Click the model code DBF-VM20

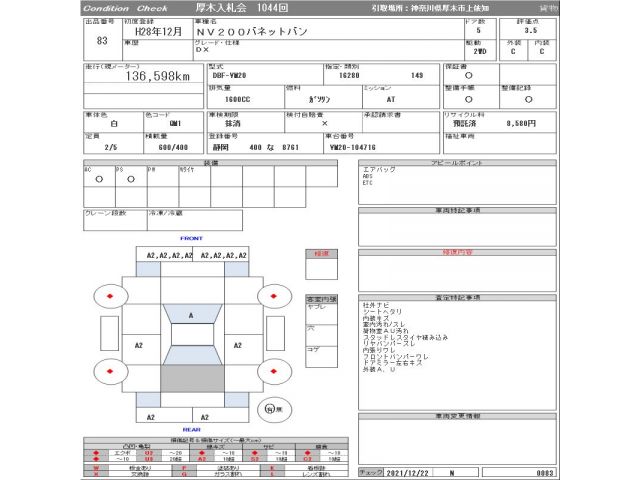point(229,76)
